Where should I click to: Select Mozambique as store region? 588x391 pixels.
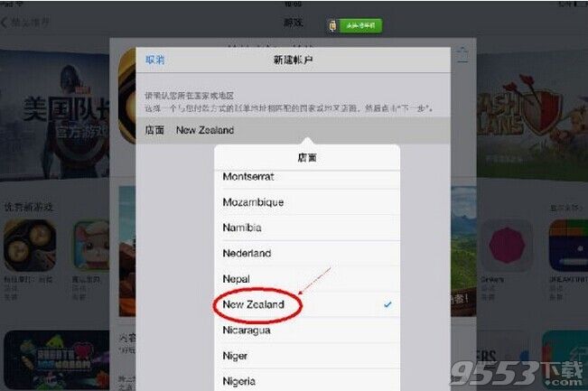pos(307,202)
